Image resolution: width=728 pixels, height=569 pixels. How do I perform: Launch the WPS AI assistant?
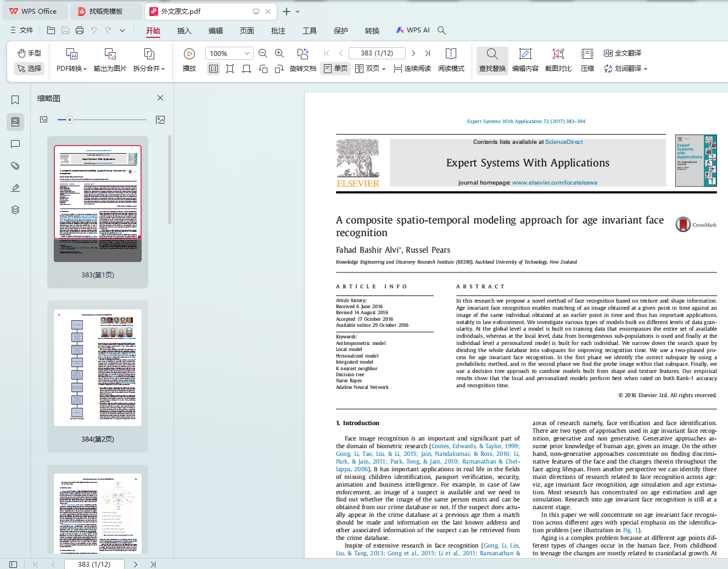pyautogui.click(x=413, y=30)
